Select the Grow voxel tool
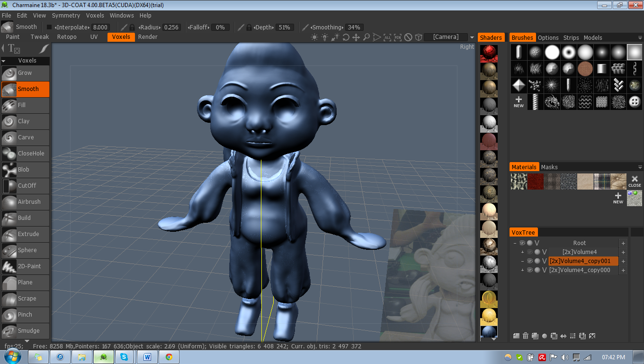The width and height of the screenshot is (644, 364). click(25, 73)
